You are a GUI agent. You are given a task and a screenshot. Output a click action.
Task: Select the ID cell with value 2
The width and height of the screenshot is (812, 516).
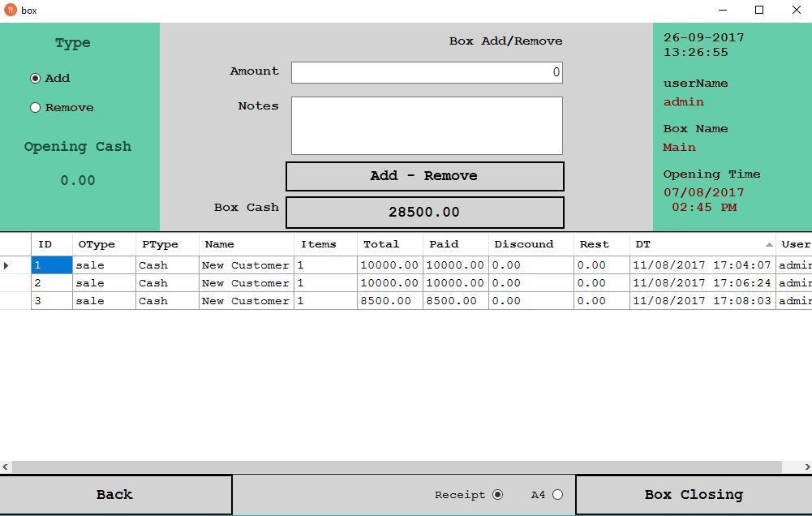coord(52,283)
